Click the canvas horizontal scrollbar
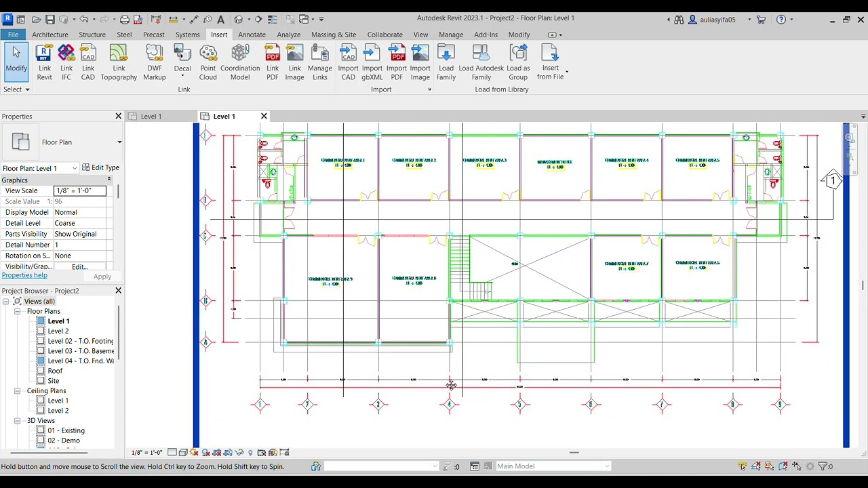 tap(574, 453)
